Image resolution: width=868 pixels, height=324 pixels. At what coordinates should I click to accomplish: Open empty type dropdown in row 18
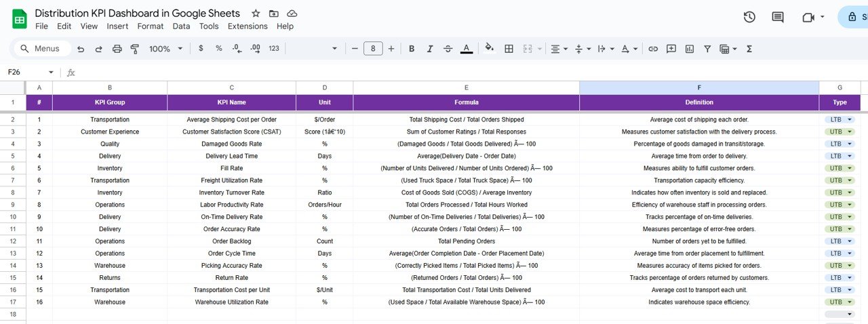click(840, 315)
